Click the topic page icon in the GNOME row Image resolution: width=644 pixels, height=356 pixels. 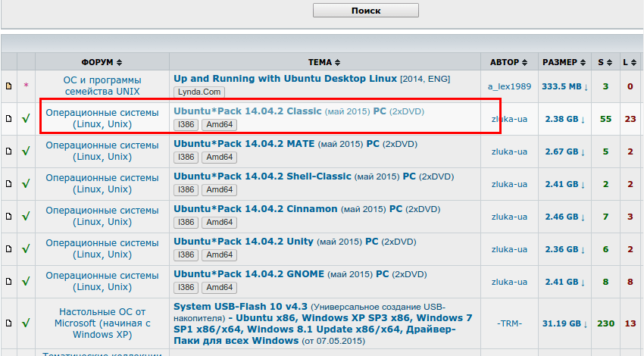coord(8,281)
